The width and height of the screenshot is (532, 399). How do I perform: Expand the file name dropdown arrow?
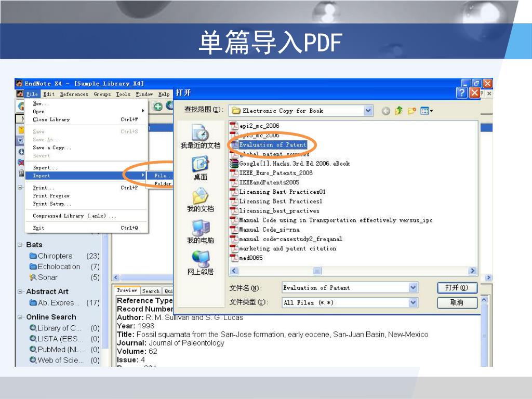413,288
